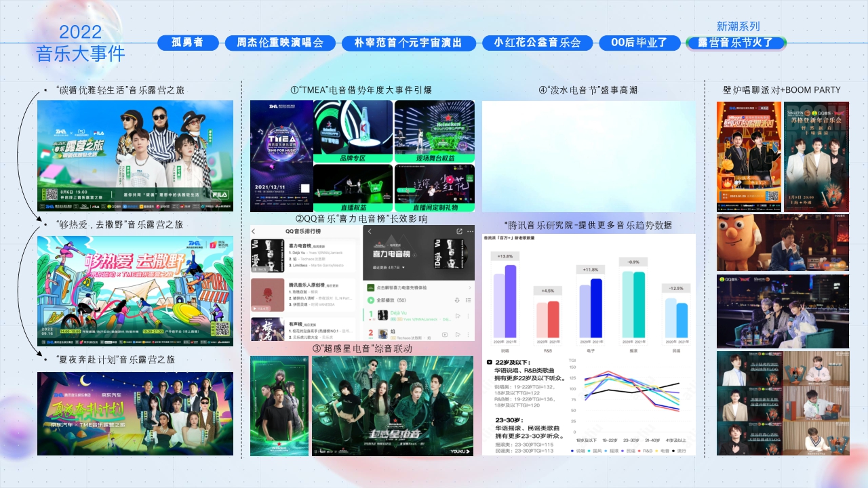Click the download icon beside 全部播放 (50)
This screenshot has height=488, width=868.
click(456, 300)
